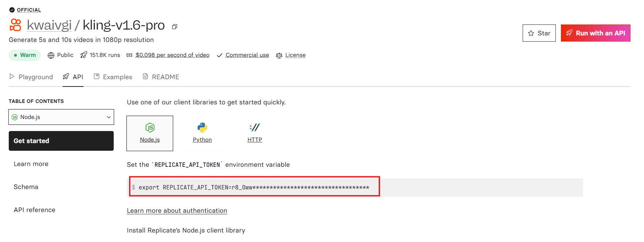The image size is (644, 242).
Task: Click the Kwai logo icon
Action: [x=15, y=25]
